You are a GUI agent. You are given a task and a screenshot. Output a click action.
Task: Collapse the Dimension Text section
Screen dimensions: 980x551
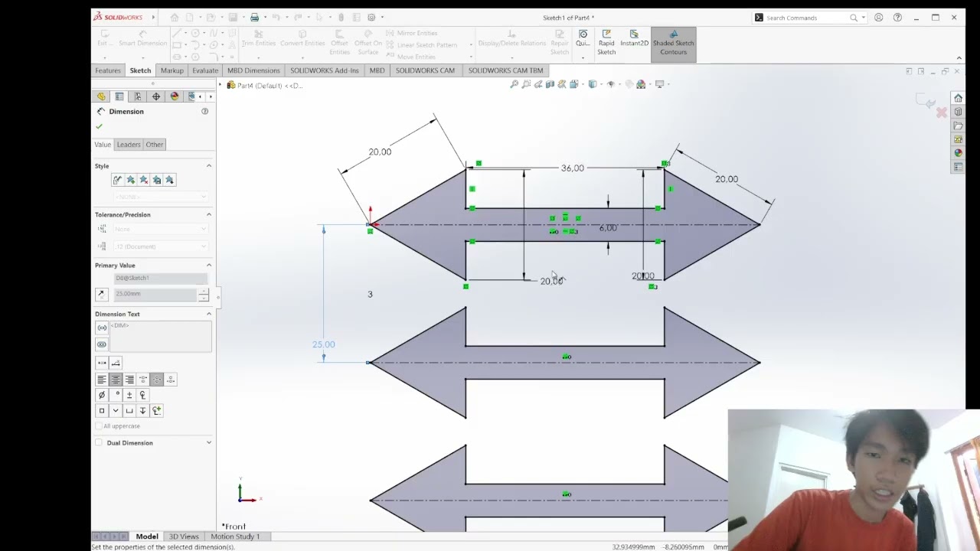tap(208, 314)
